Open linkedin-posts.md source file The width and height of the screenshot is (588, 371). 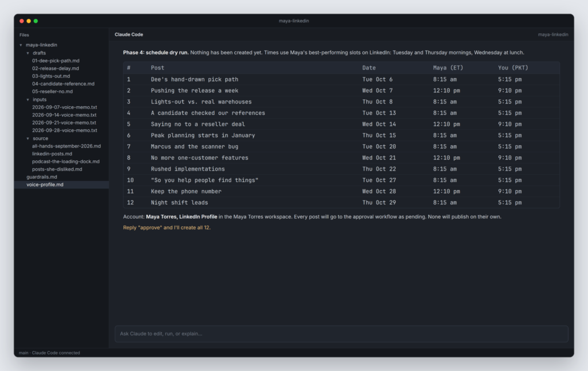click(52, 154)
